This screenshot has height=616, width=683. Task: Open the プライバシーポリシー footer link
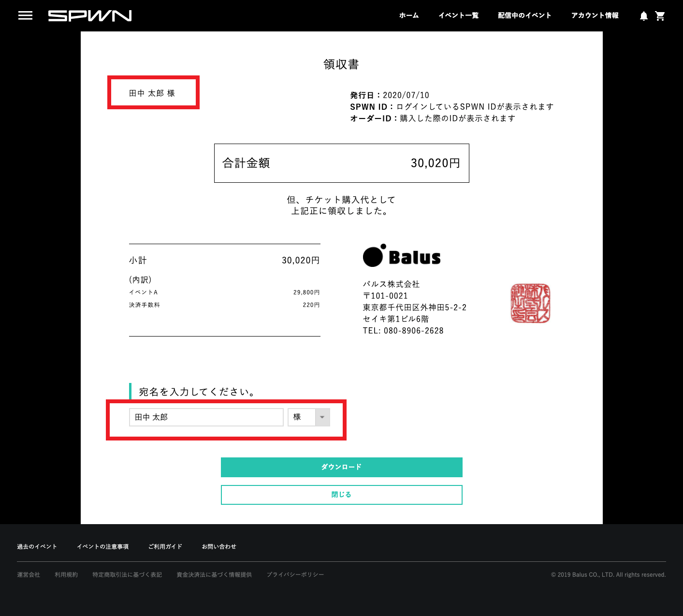[295, 574]
